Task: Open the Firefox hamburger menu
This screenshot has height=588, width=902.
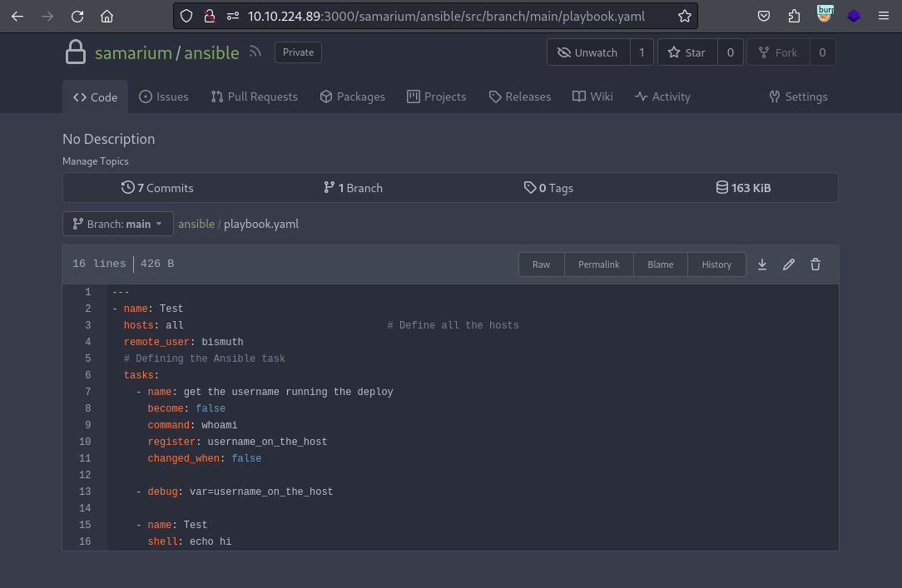Action: tap(884, 16)
